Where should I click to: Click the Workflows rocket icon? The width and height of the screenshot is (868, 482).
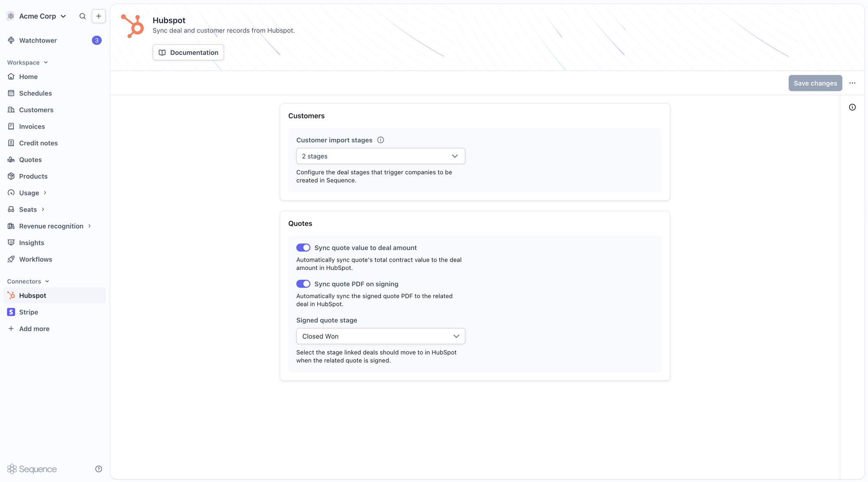(11, 259)
